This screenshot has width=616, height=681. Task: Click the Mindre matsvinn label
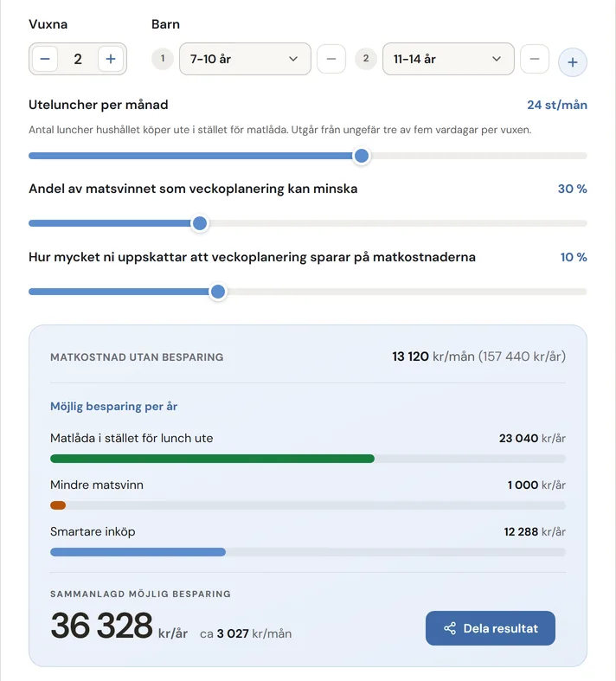97,485
